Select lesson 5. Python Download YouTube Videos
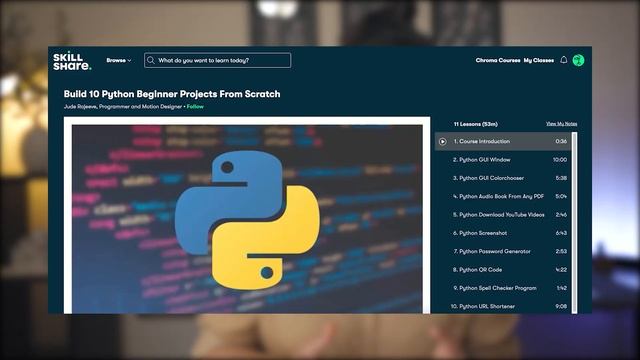Image resolution: width=640 pixels, height=360 pixels. (503, 215)
